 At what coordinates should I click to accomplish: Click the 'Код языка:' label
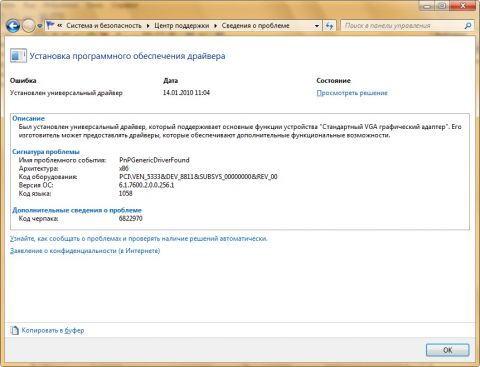pos(35,193)
